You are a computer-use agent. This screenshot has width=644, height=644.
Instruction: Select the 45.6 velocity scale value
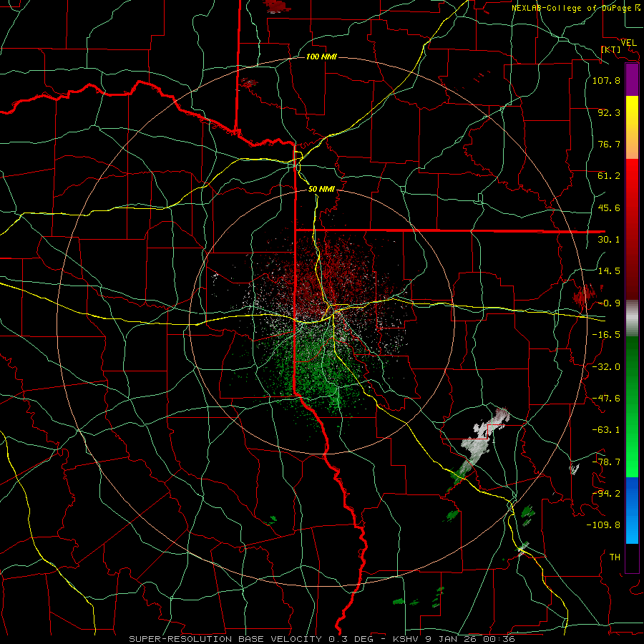pos(609,208)
